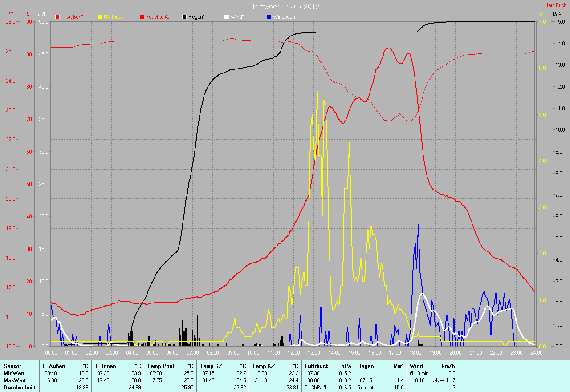Click the "N-NW" wind direction value
Image resolution: width=570 pixels, height=392 pixels.
point(437,380)
